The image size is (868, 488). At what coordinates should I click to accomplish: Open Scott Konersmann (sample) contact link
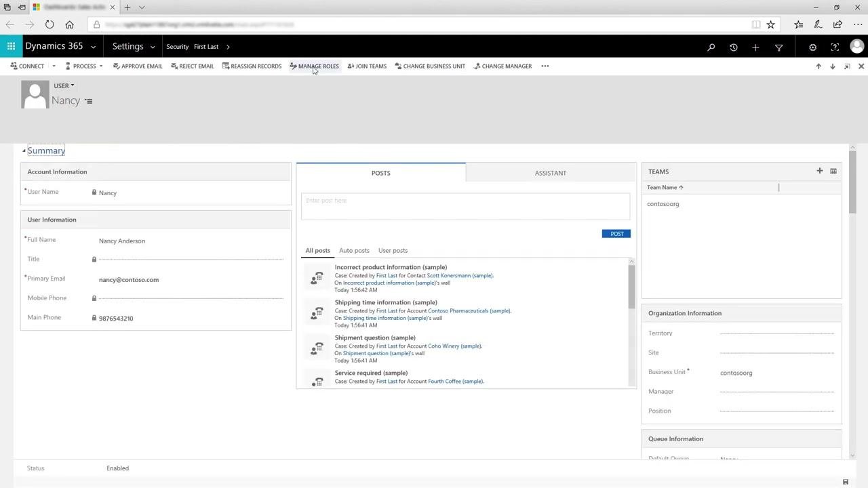pyautogui.click(x=460, y=276)
